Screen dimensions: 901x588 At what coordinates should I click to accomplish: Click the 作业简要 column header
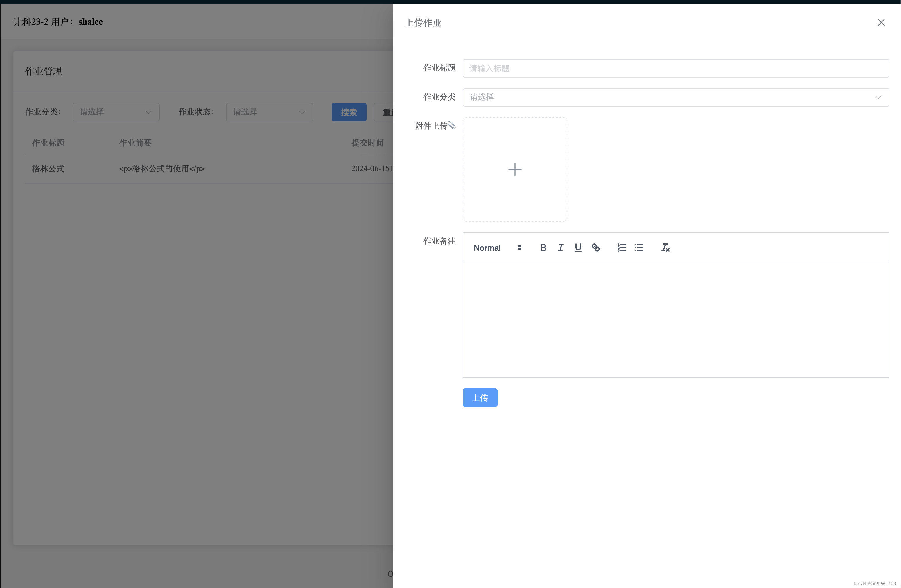pyautogui.click(x=135, y=143)
